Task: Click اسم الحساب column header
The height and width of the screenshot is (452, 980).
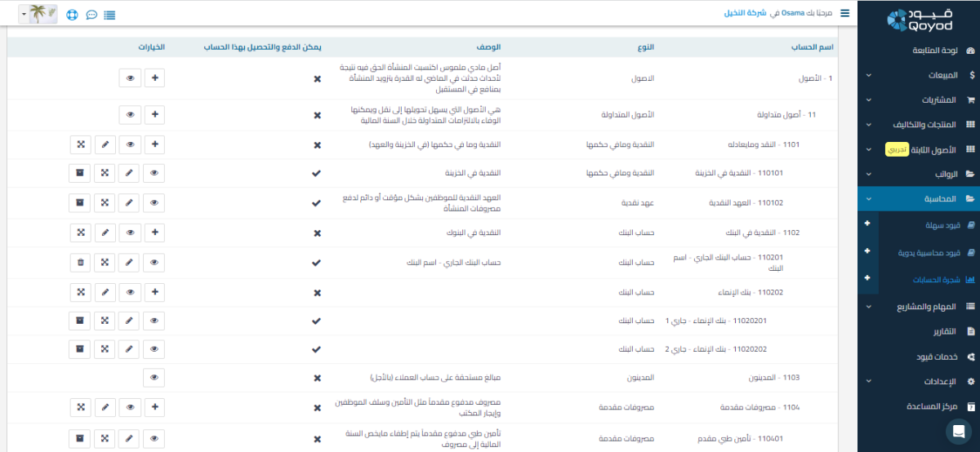Action: tap(813, 47)
